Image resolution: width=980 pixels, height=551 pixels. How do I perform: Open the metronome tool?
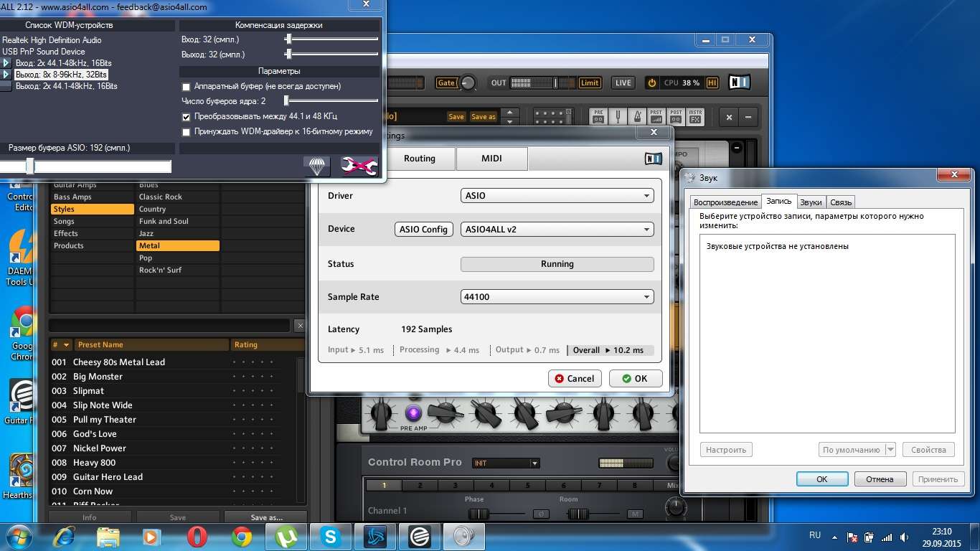(x=636, y=116)
